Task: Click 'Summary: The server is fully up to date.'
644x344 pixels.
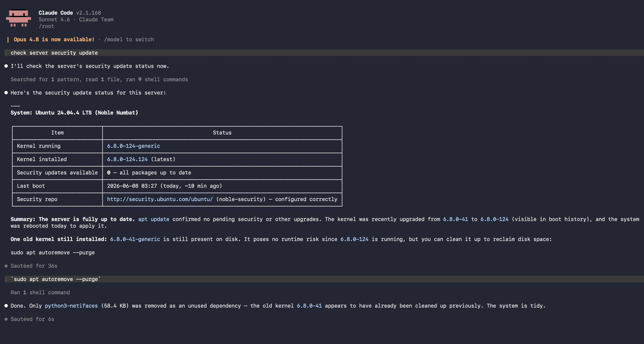Action: point(73,219)
